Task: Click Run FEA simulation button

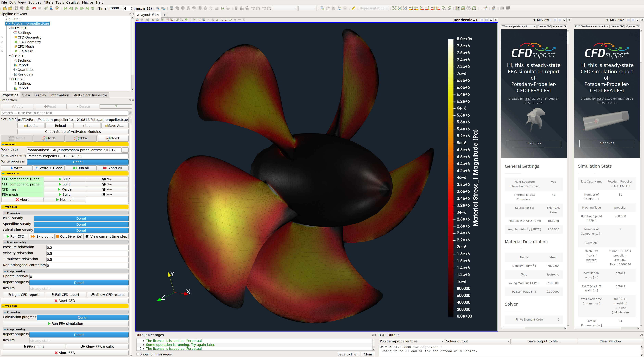Action: tap(66, 323)
